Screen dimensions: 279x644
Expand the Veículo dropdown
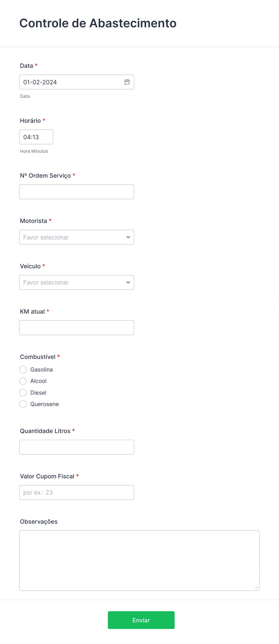click(x=72, y=283)
